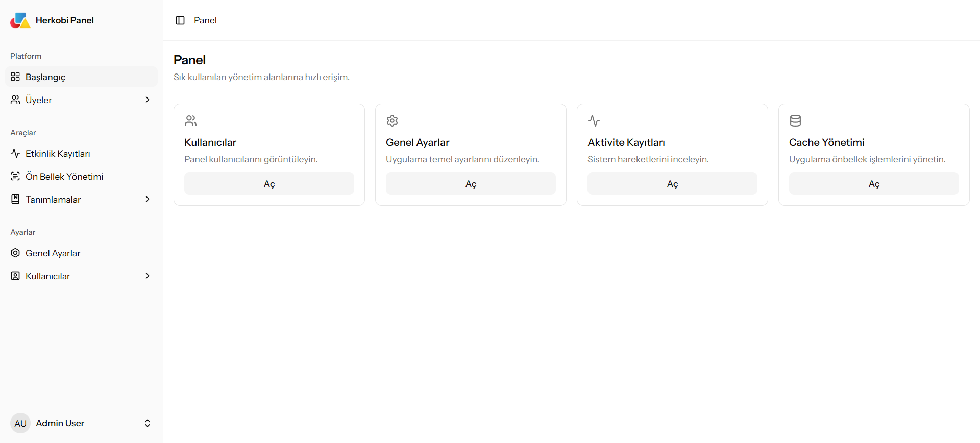980x443 pixels.
Task: Click the Genel Ayarlar card title
Action: [418, 142]
